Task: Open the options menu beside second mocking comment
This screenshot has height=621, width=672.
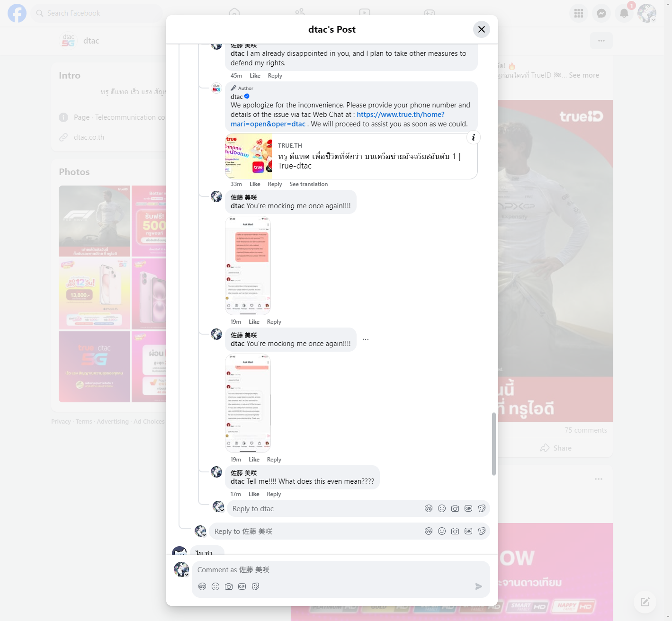Action: click(366, 339)
